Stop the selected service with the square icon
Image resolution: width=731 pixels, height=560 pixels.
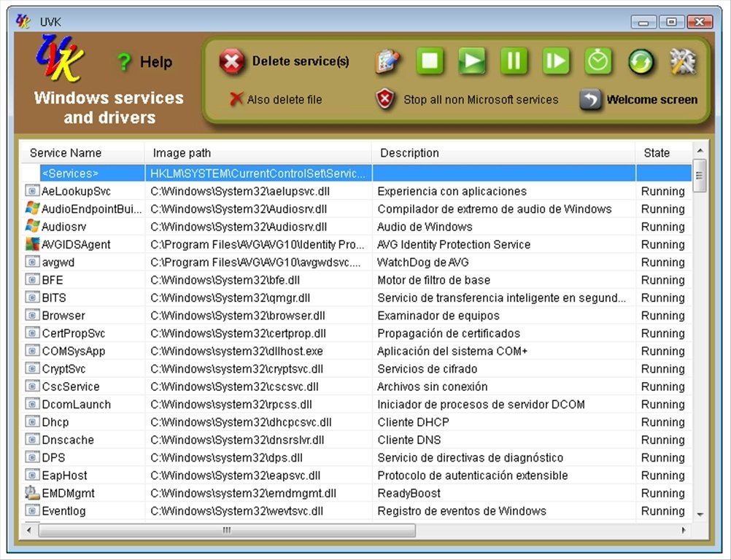(430, 61)
